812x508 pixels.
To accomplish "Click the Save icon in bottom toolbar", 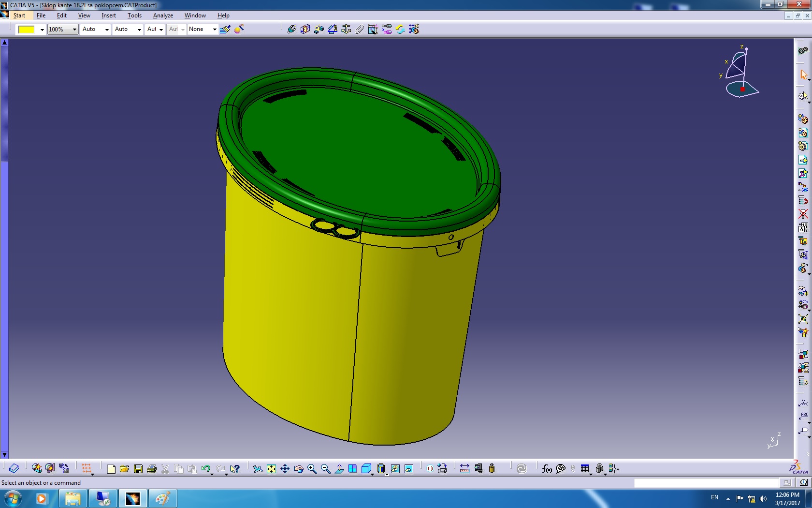I will (138, 468).
